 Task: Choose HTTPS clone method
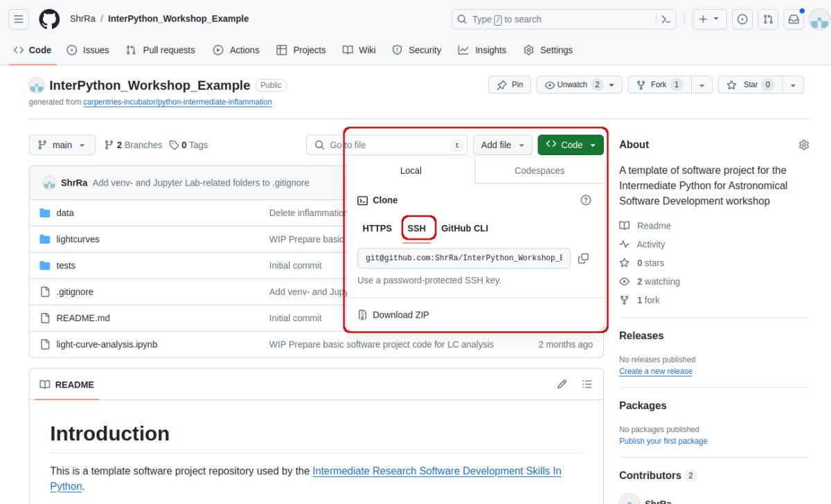[x=377, y=228]
